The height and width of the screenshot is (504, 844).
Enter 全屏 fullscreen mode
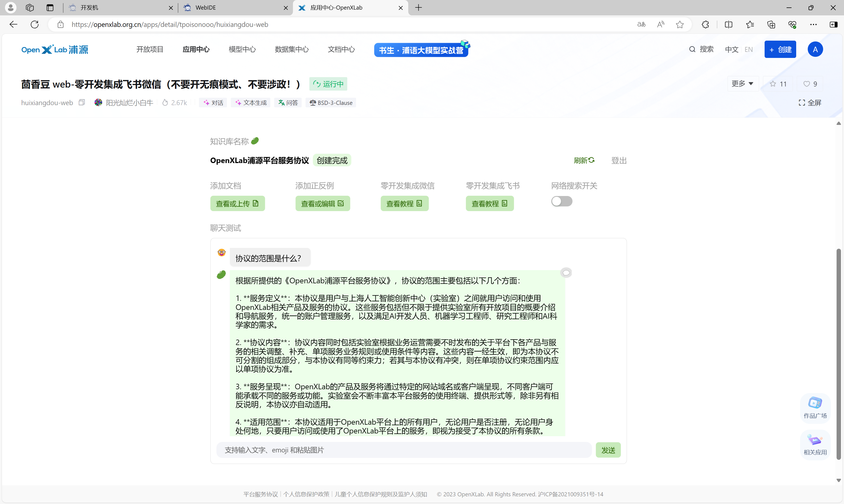pos(810,103)
